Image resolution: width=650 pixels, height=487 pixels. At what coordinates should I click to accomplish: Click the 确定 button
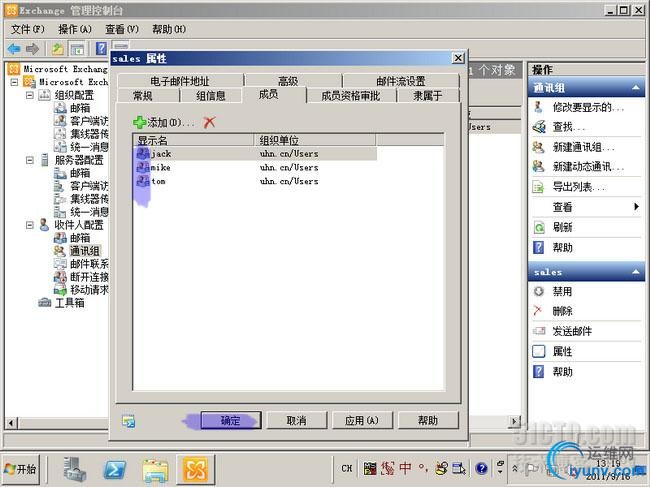[x=231, y=420]
